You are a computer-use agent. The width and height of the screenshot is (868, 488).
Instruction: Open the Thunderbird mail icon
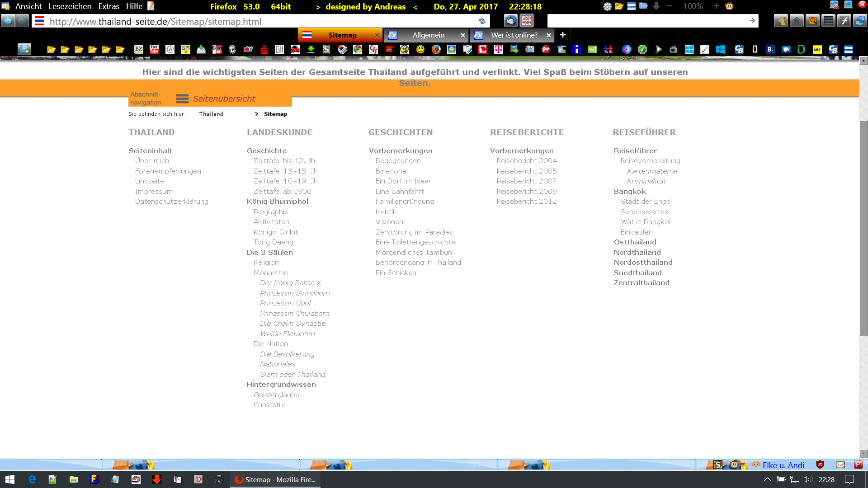[x=511, y=21]
